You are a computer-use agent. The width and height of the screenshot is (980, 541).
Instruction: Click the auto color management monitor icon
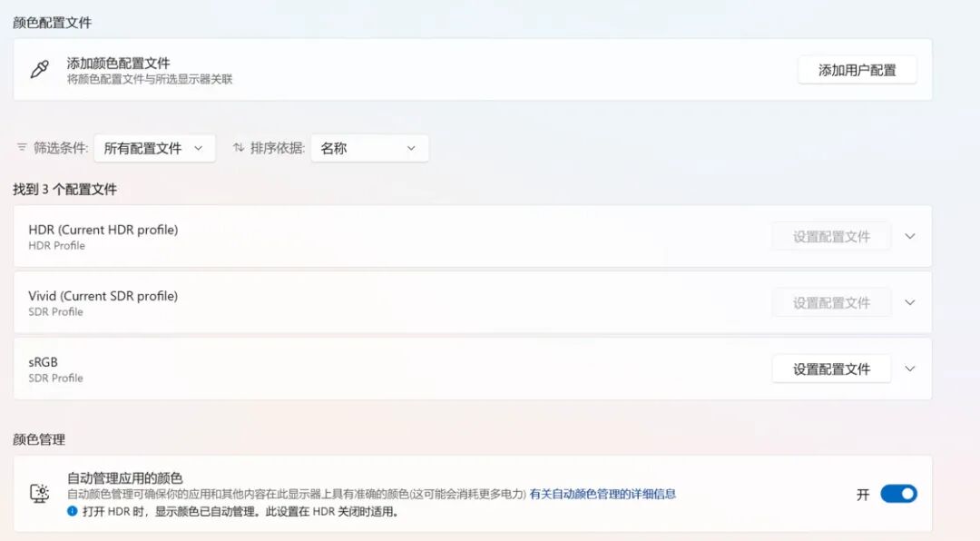(39, 494)
